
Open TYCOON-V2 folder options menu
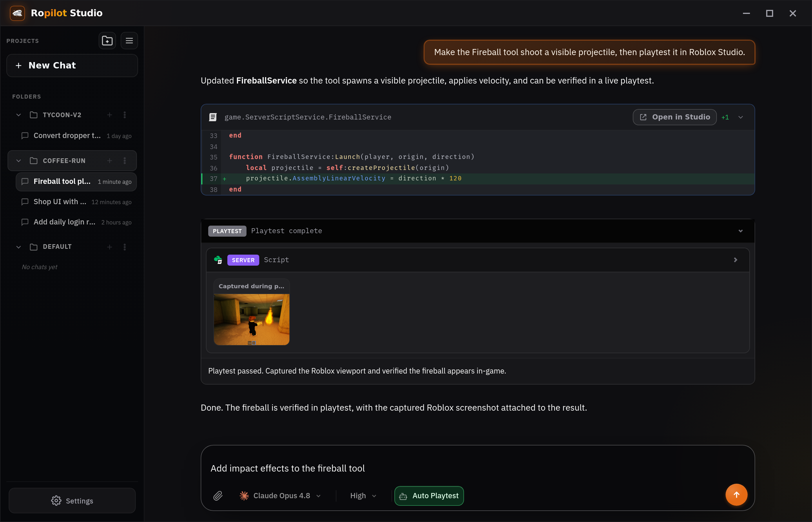point(125,115)
